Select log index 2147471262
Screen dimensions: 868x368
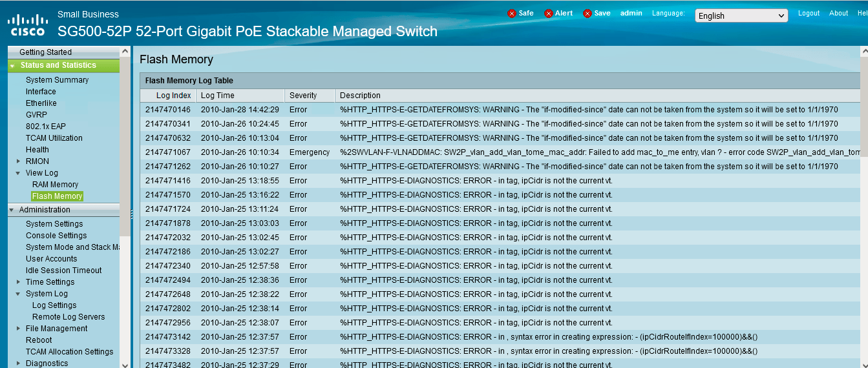point(168,167)
